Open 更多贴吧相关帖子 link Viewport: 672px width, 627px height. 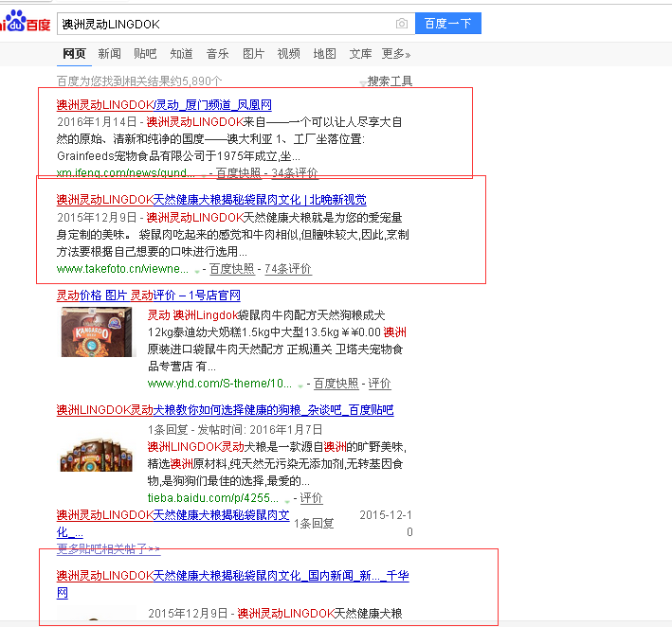point(108,548)
